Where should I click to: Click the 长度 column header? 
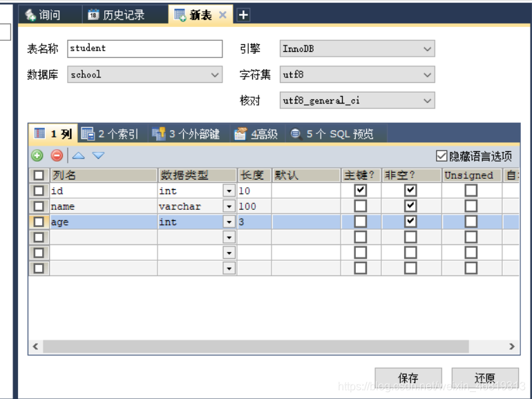point(254,175)
